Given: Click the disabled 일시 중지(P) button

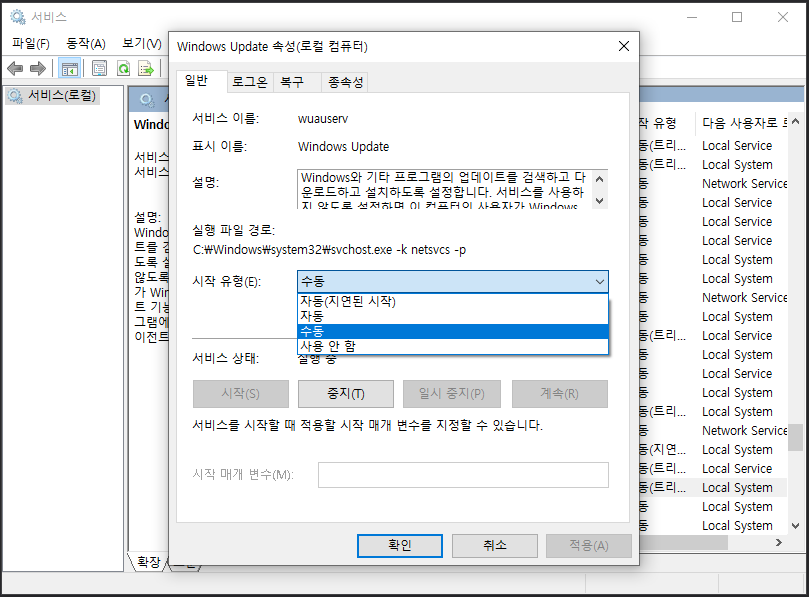Looking at the screenshot, I should [451, 394].
